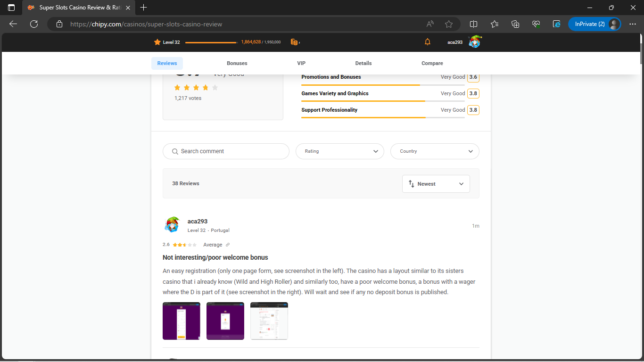Open aca293 profile avatar in header

474,42
